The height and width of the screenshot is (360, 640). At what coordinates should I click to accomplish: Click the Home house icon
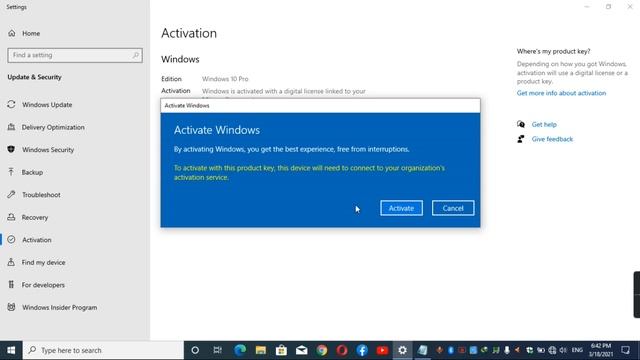(11, 33)
